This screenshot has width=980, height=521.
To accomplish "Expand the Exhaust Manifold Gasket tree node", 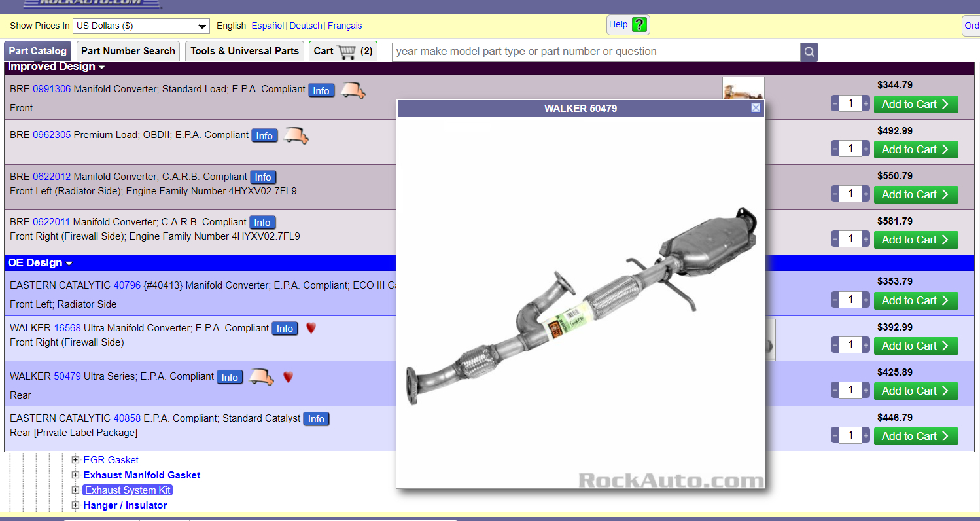I will (75, 475).
